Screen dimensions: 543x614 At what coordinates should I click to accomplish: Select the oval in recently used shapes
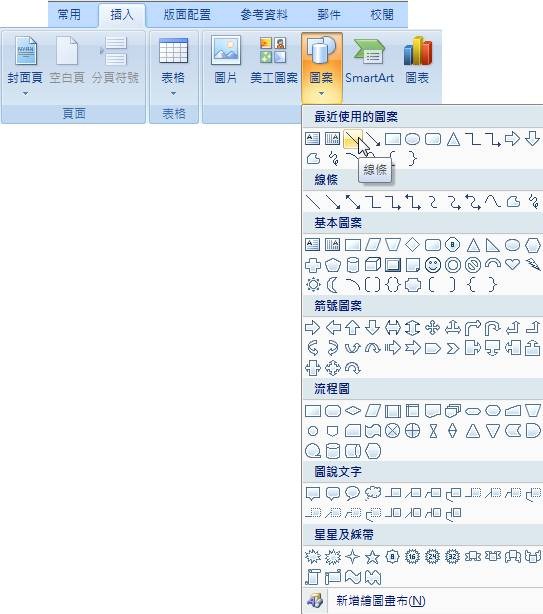coord(412,139)
